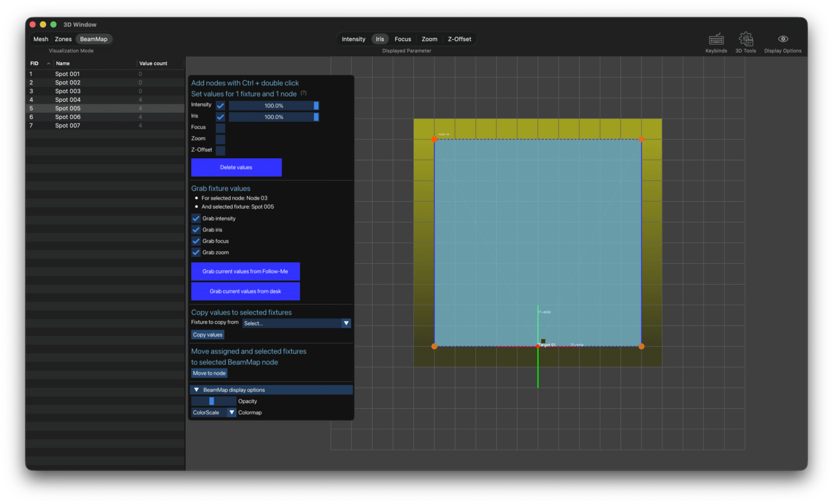Viewport: 833px width, 504px height.
Task: Display the Intensity parameter
Action: coord(354,39)
